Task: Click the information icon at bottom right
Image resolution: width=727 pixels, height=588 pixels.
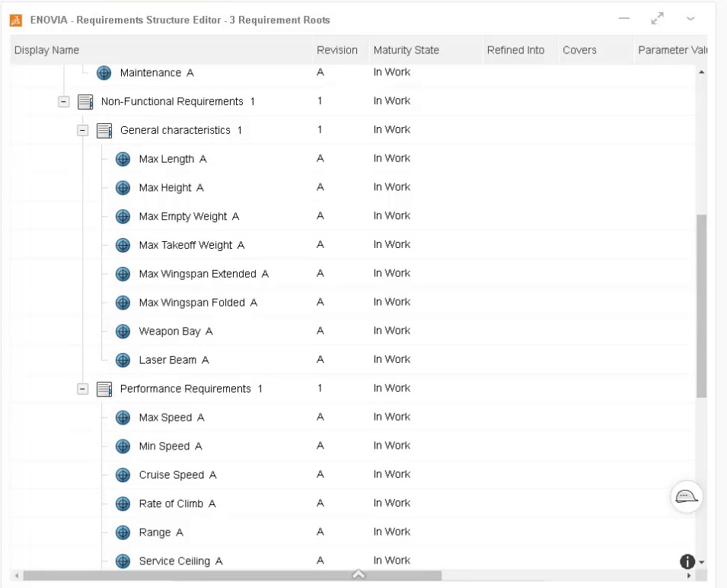Action: click(687, 561)
